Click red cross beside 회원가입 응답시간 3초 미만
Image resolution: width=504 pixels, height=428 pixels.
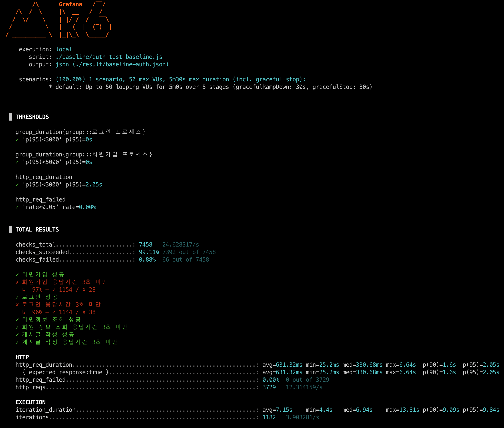click(x=17, y=282)
